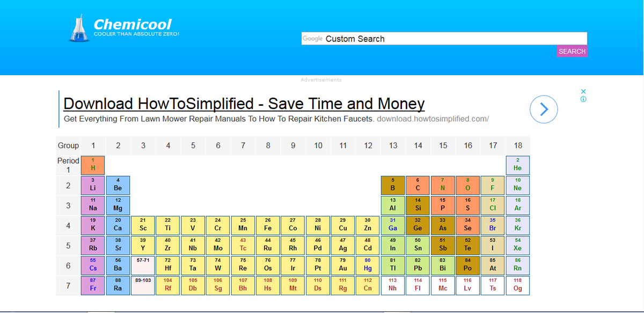Select Oganesson (Og), element 118
The height and width of the screenshot is (313, 644).
point(518,285)
